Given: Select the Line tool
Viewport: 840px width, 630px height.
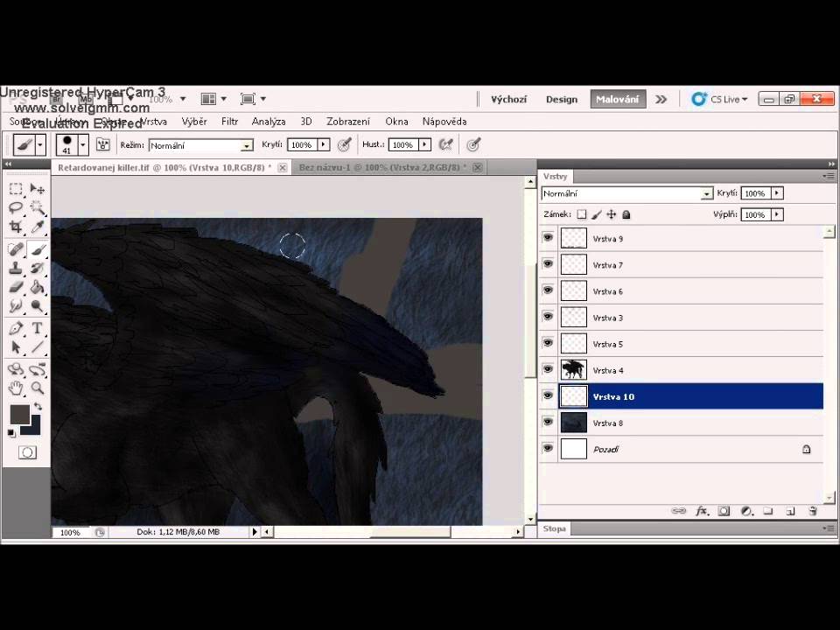Looking at the screenshot, I should (37, 347).
